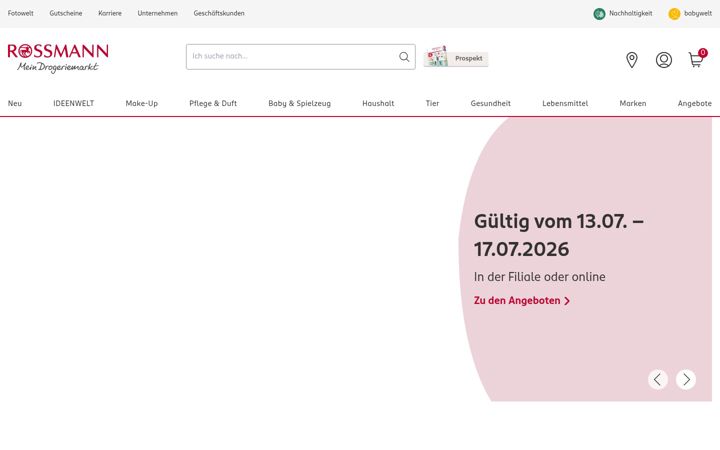Open the store locator pin icon
Image resolution: width=720 pixels, height=450 pixels.
coord(632,60)
